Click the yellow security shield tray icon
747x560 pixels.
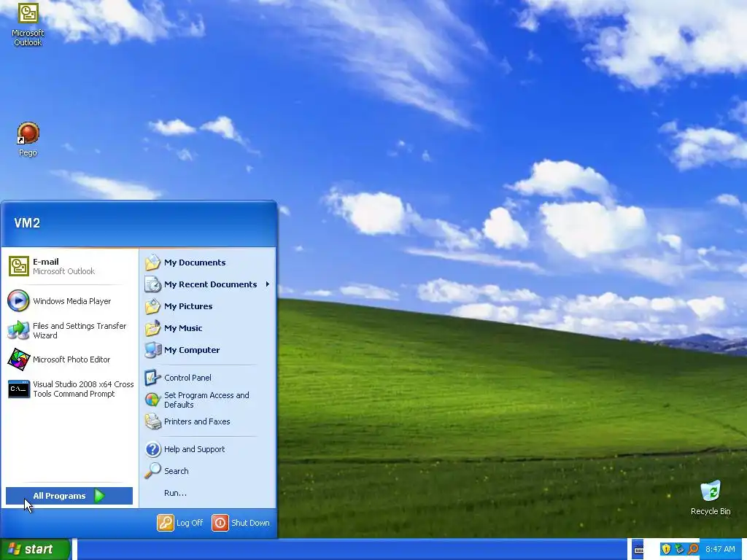tap(666, 549)
